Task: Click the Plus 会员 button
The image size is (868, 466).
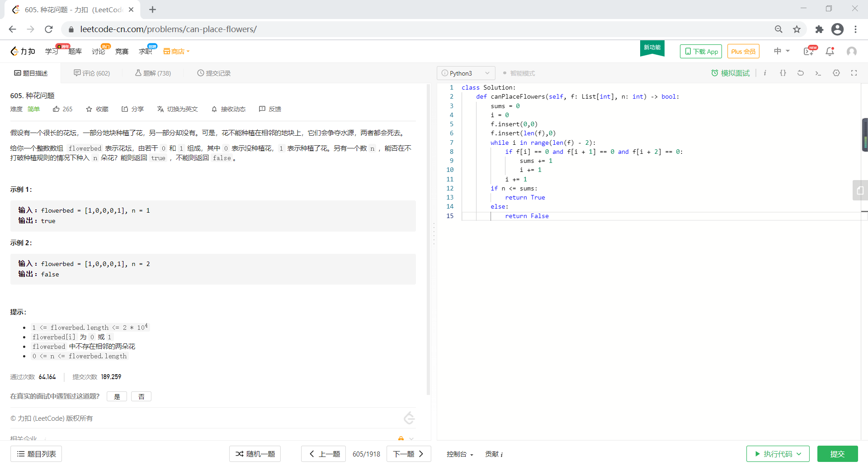Action: [743, 51]
